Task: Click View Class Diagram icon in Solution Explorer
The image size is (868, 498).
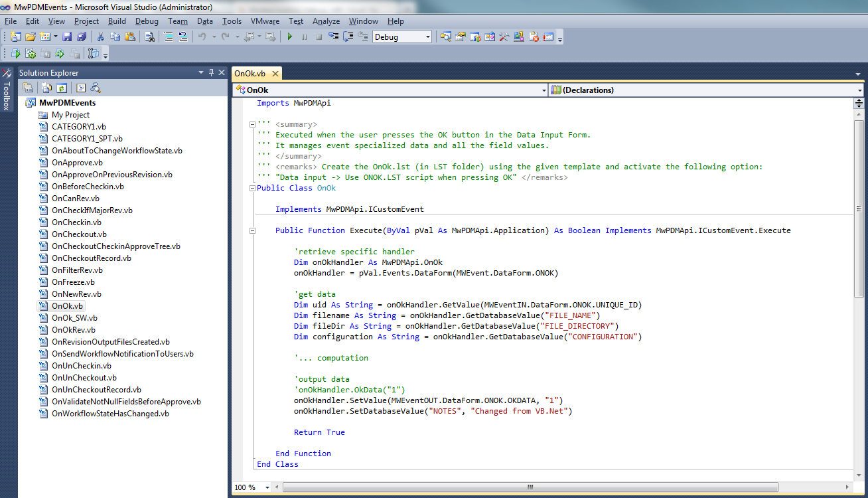Action: tap(96, 88)
